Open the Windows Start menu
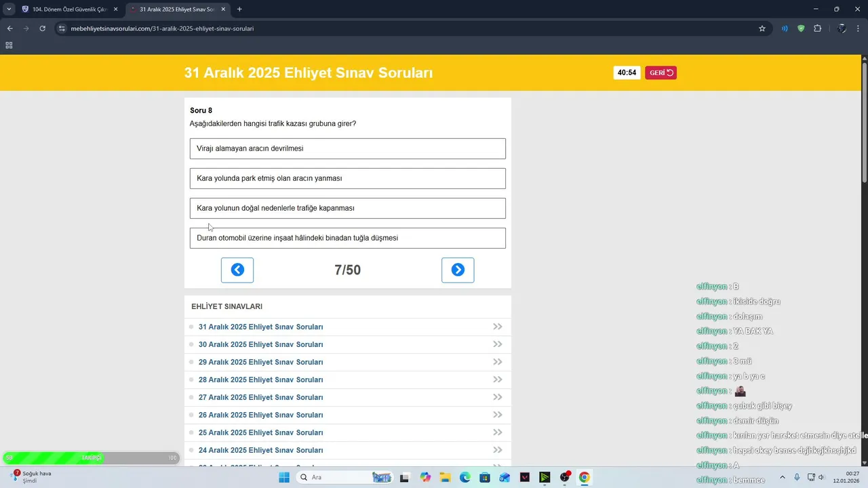Image resolution: width=868 pixels, height=488 pixels. [284, 477]
